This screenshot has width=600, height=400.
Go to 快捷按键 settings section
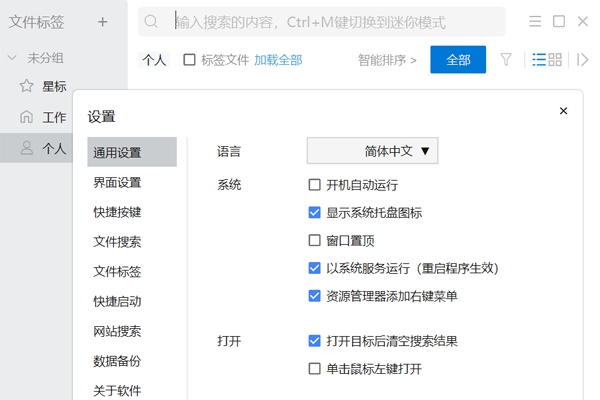point(117,212)
